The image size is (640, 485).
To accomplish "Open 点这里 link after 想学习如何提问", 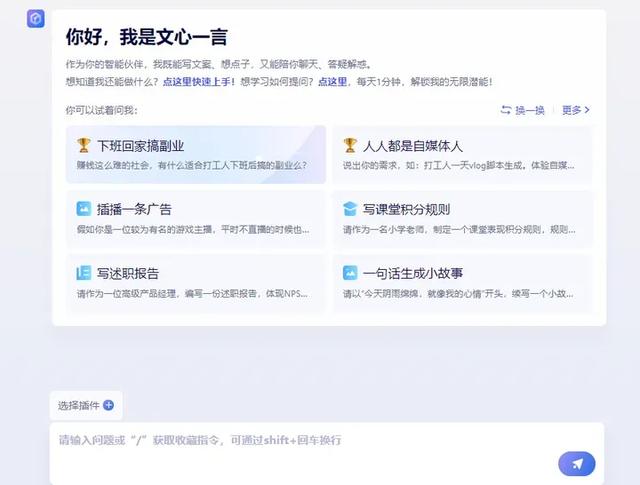I will click(x=332, y=82).
